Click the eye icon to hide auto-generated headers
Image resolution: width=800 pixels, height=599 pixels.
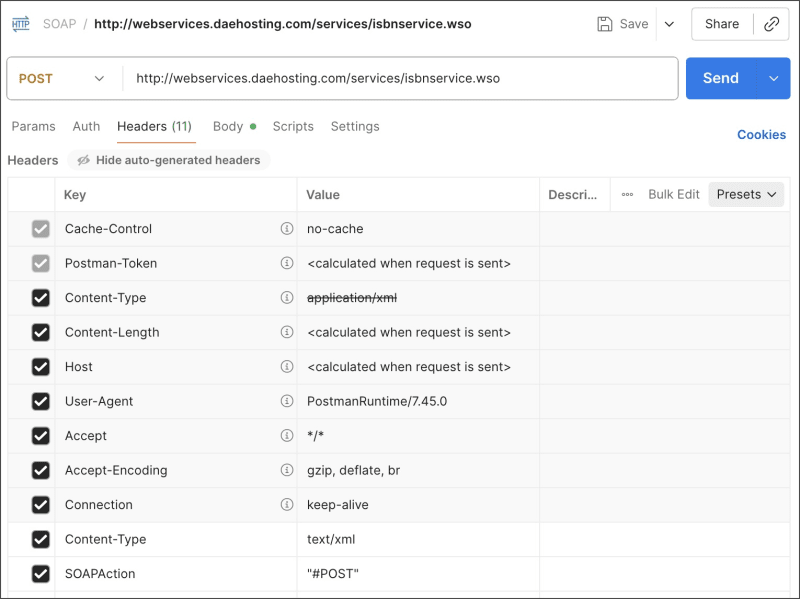coord(84,160)
